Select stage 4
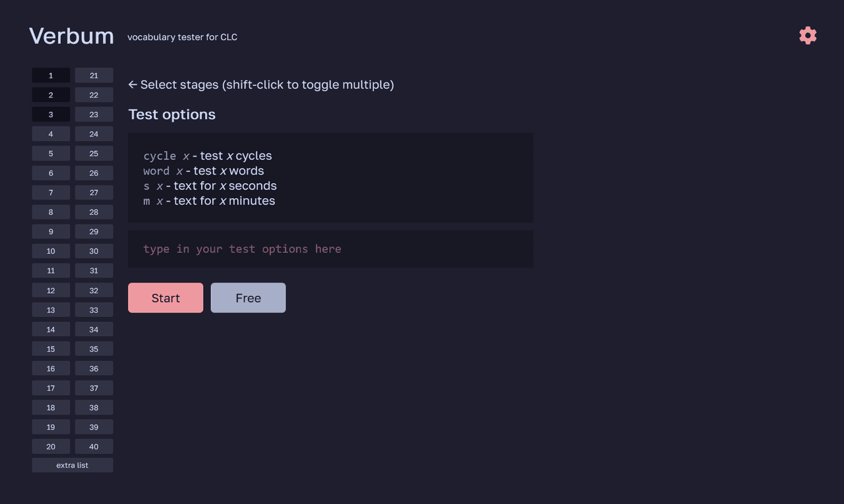 click(x=51, y=134)
